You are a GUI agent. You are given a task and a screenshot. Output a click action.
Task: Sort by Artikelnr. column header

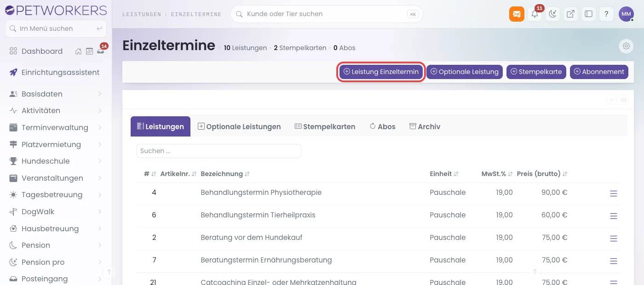pyautogui.click(x=178, y=174)
